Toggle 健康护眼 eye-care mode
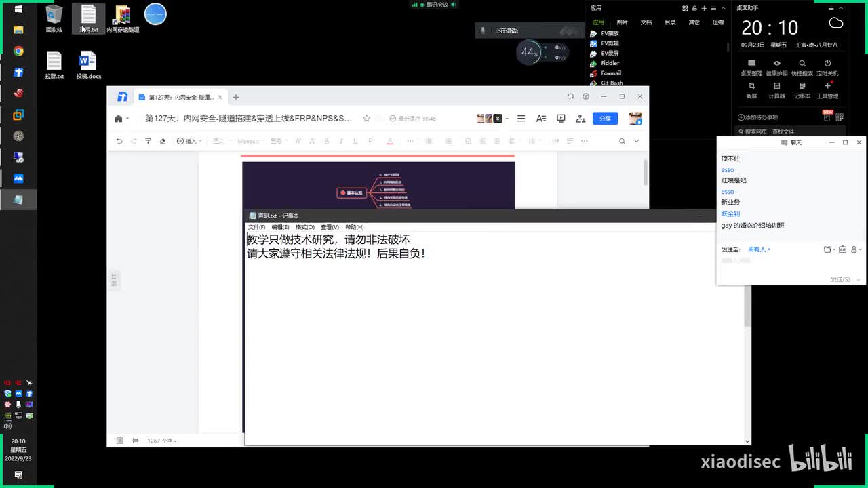The height and width of the screenshot is (488, 868). click(x=777, y=68)
